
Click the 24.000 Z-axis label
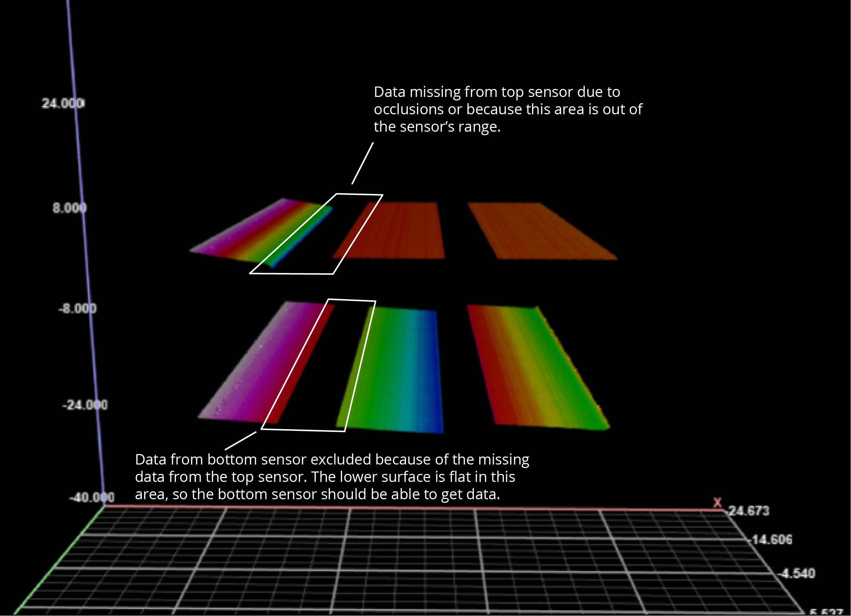[63, 103]
